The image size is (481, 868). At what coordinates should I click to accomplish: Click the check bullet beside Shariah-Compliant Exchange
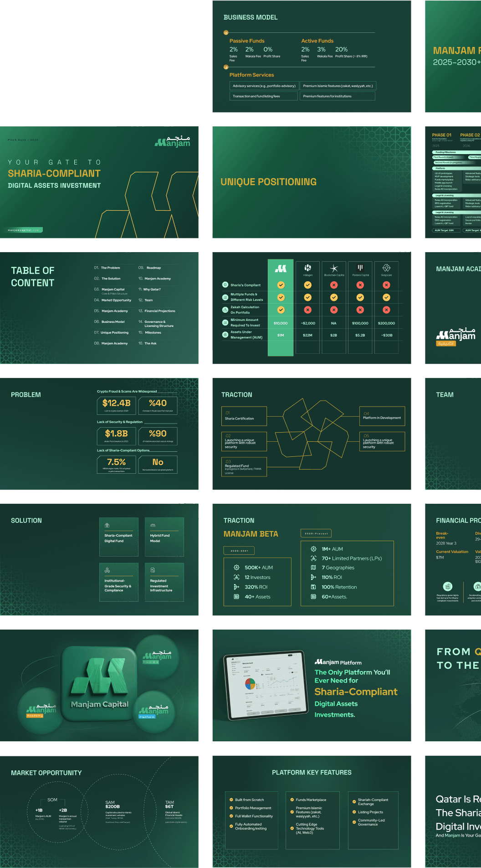[x=354, y=801]
